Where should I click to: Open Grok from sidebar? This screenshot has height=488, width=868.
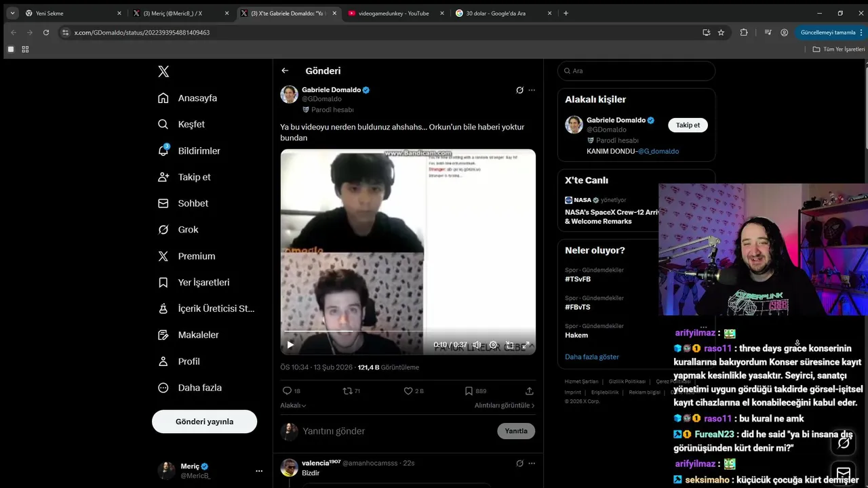point(178,230)
